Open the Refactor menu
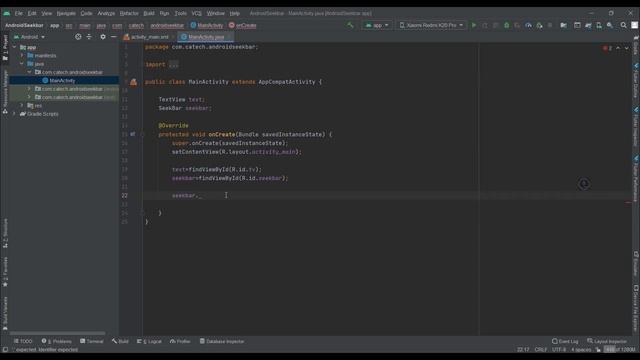Screen dimensions: 640x360 point(129,13)
